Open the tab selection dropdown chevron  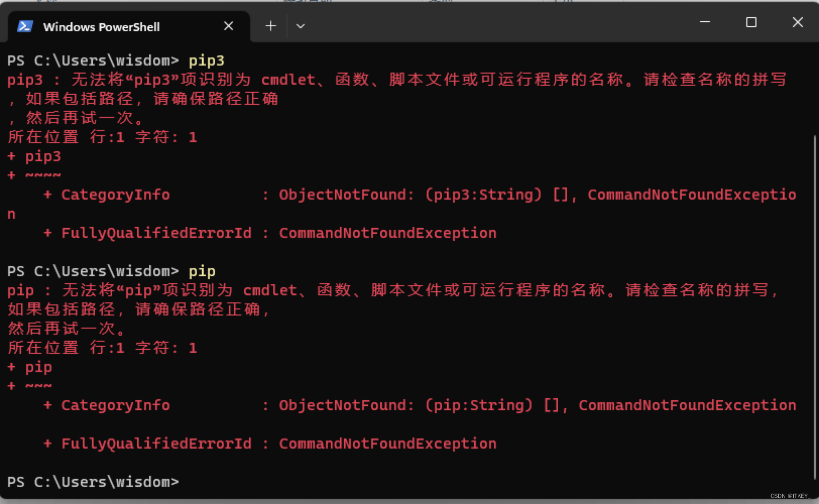coord(301,26)
